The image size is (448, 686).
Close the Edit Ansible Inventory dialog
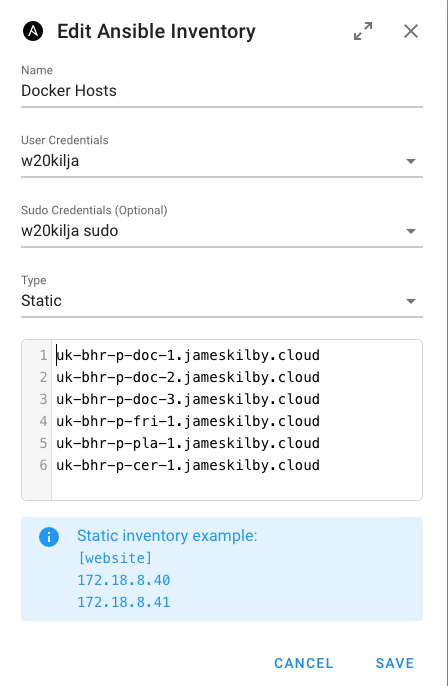click(411, 31)
